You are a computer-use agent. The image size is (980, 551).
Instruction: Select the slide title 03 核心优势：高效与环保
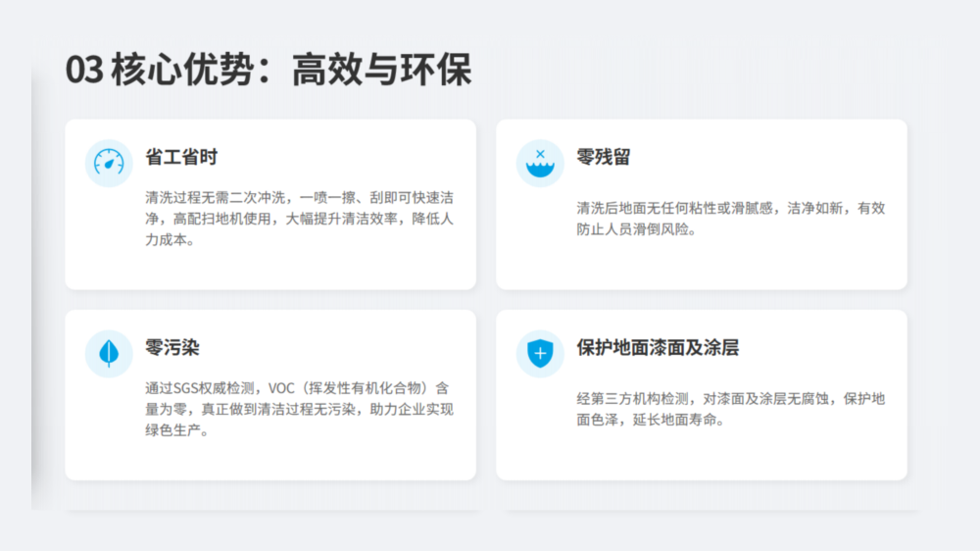click(x=269, y=70)
